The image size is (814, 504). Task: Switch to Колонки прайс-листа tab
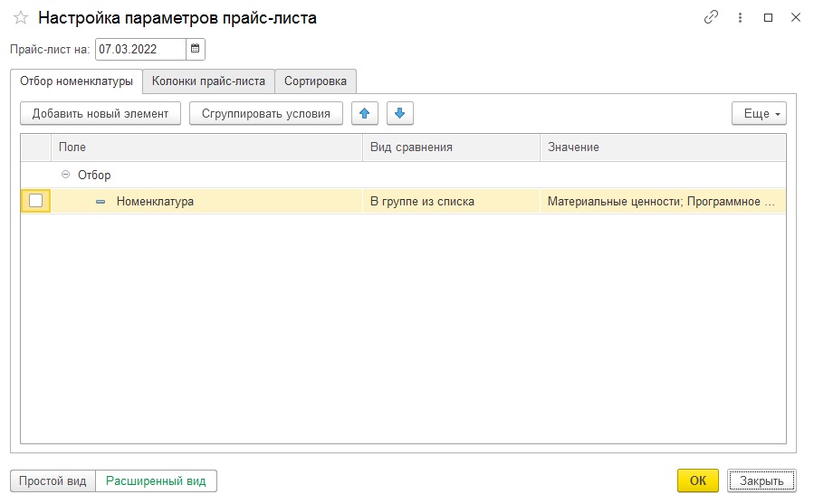click(208, 81)
